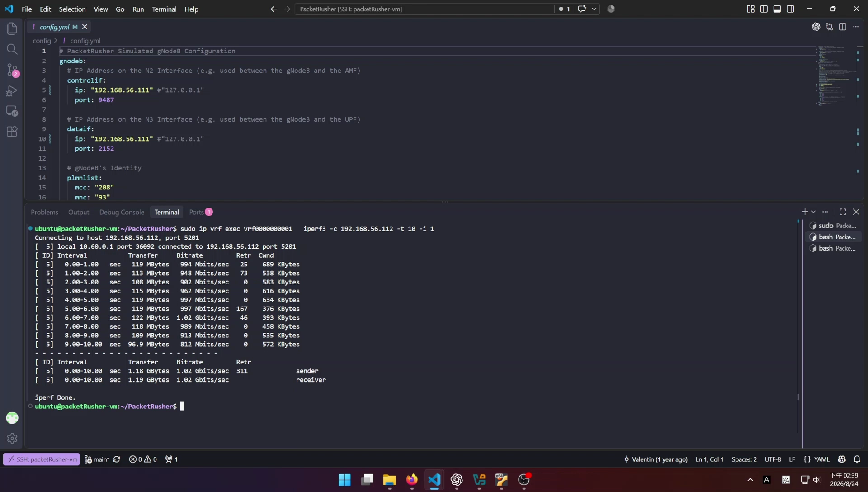
Task: Close the bottom panel
Action: coord(856,212)
